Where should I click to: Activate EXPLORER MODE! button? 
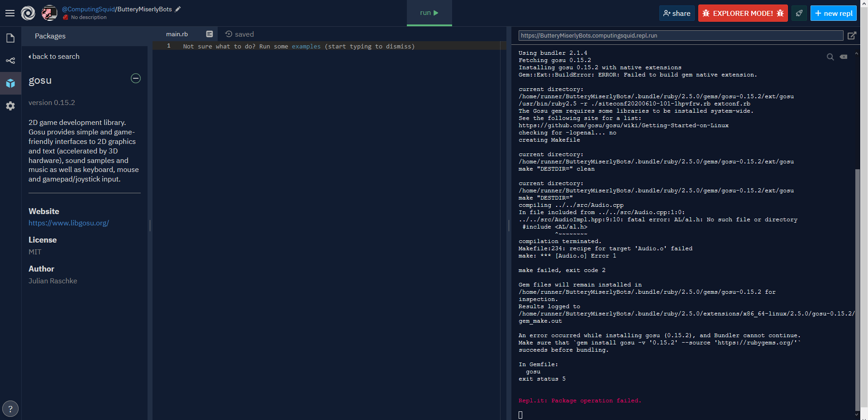click(x=743, y=13)
